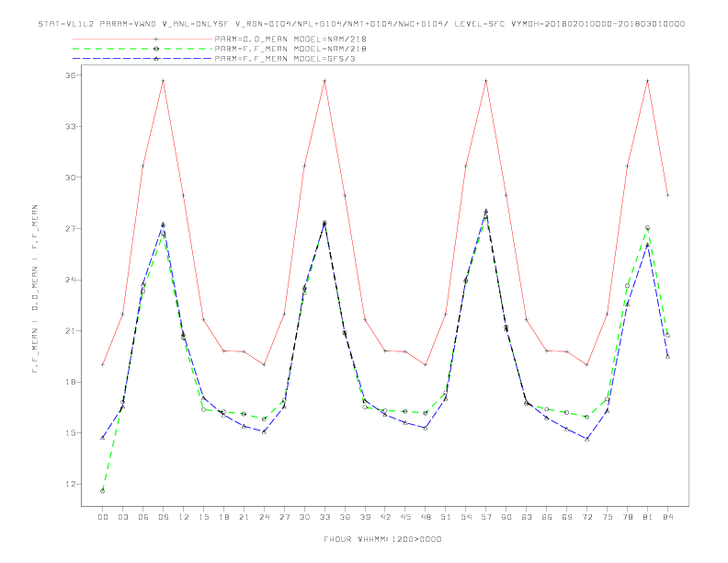The image size is (728, 563).
Task: Click blue triangle data point at hour 00
Action: coord(103,438)
